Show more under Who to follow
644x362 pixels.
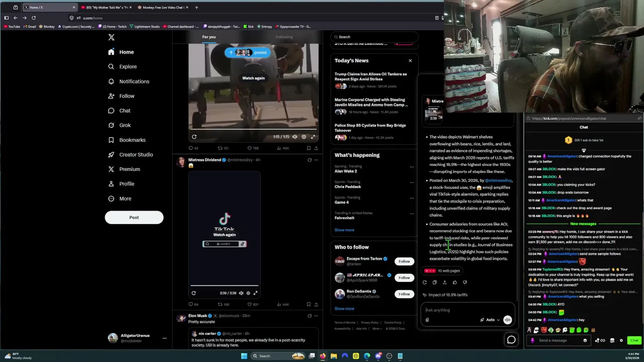344,309
